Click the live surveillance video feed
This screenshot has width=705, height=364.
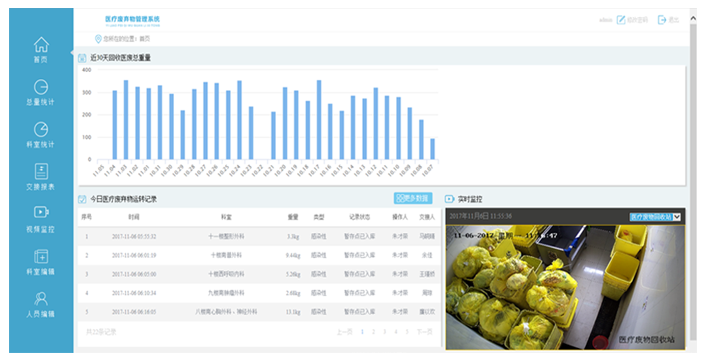tap(565, 287)
